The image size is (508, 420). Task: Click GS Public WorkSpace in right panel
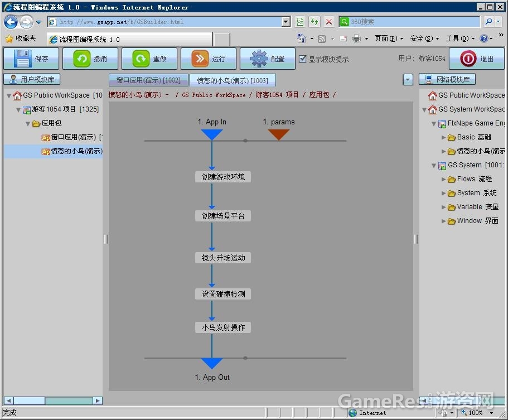coord(467,95)
